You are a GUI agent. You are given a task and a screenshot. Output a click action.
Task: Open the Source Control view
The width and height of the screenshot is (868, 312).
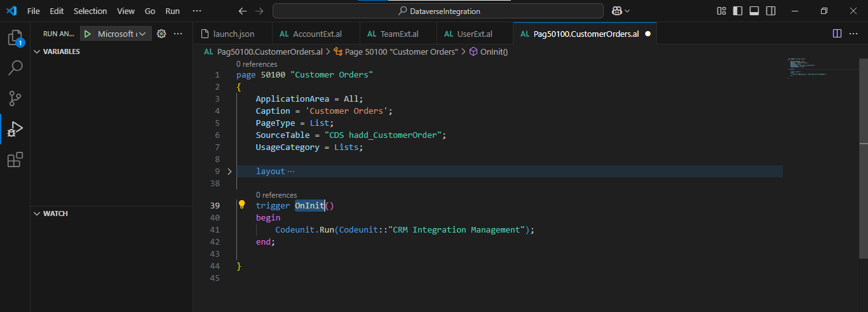(x=15, y=98)
